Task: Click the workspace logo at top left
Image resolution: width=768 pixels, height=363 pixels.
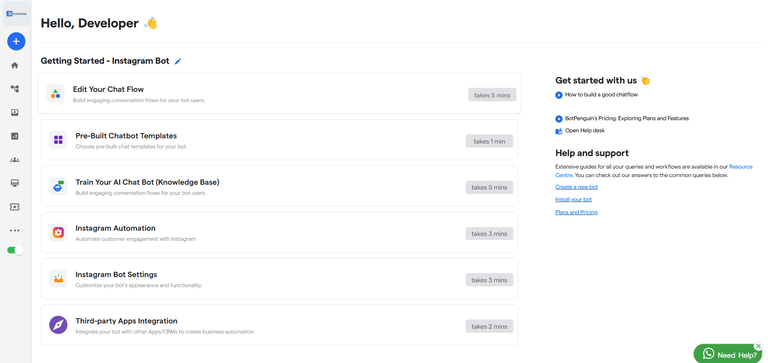Action: 16,13
